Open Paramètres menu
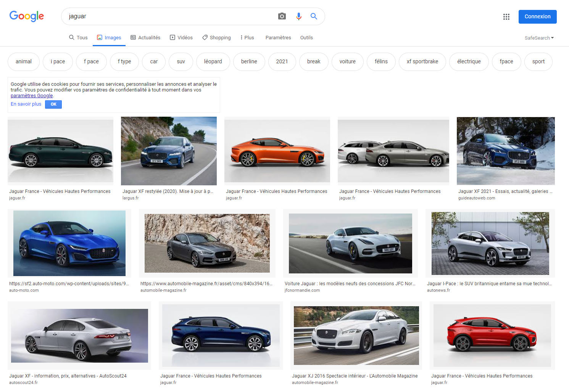 click(278, 38)
